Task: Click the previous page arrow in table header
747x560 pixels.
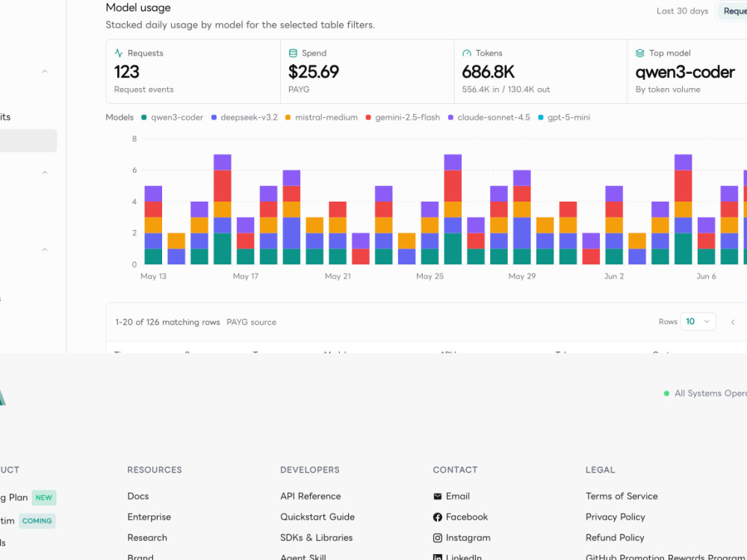Action: [733, 322]
